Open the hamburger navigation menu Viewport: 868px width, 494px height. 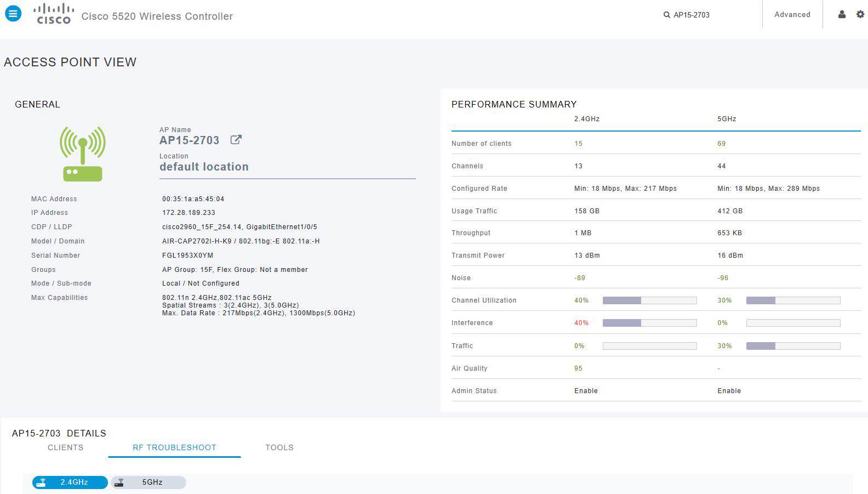point(13,14)
